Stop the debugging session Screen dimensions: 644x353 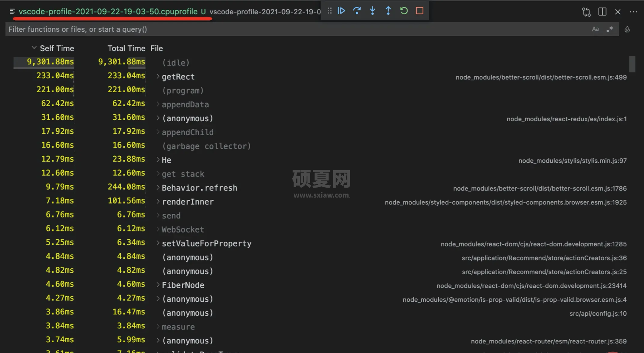click(420, 11)
